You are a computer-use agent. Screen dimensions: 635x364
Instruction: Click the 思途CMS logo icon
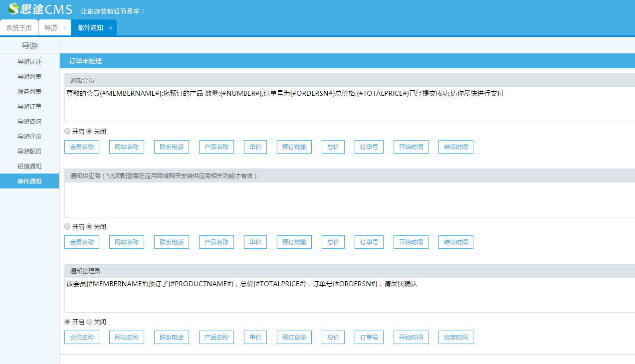[x=13, y=9]
